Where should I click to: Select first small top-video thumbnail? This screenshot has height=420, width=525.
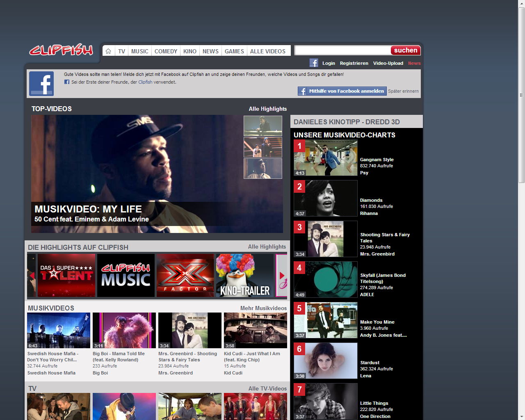(263, 126)
